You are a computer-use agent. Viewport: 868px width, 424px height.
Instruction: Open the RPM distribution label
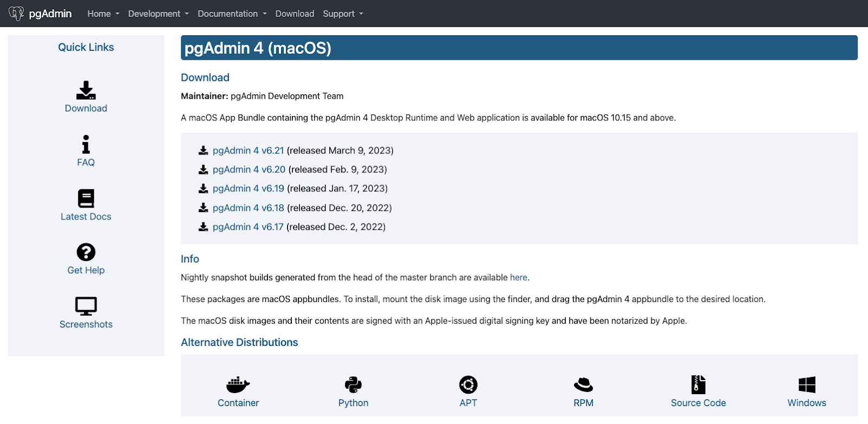pyautogui.click(x=583, y=403)
